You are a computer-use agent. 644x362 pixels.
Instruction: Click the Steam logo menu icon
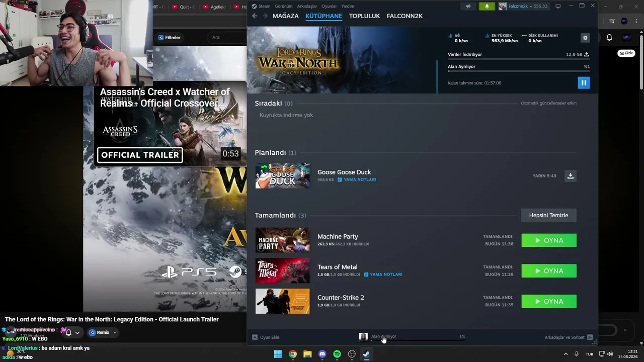[254, 7]
